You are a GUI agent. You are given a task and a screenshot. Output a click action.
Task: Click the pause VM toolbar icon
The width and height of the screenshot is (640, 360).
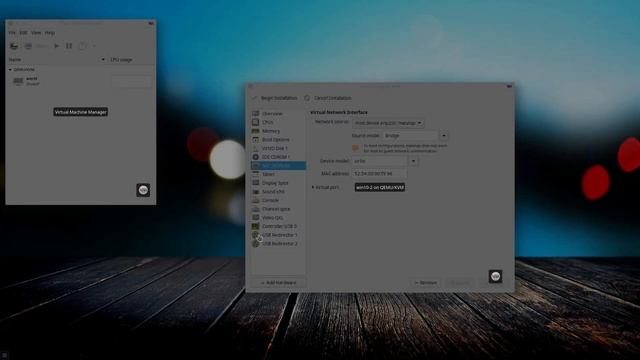(x=69, y=46)
